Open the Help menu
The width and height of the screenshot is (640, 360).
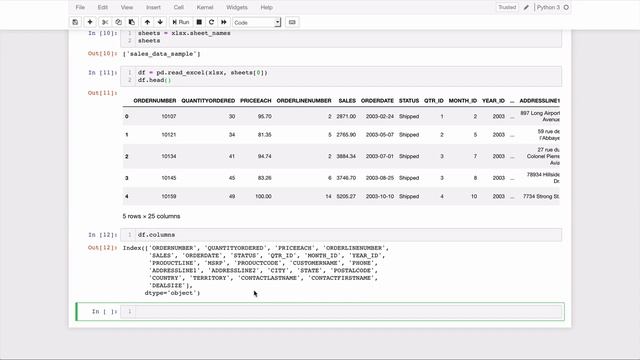coord(267,7)
